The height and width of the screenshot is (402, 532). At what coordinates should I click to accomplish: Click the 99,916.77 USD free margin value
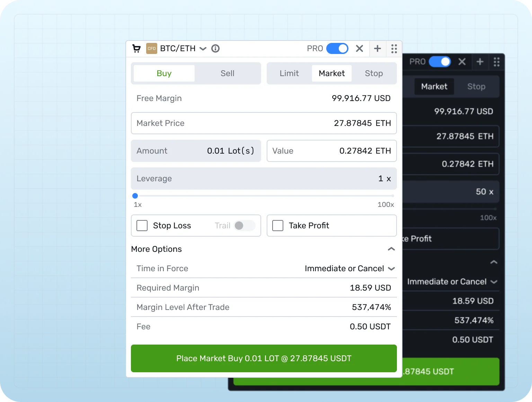click(x=361, y=98)
